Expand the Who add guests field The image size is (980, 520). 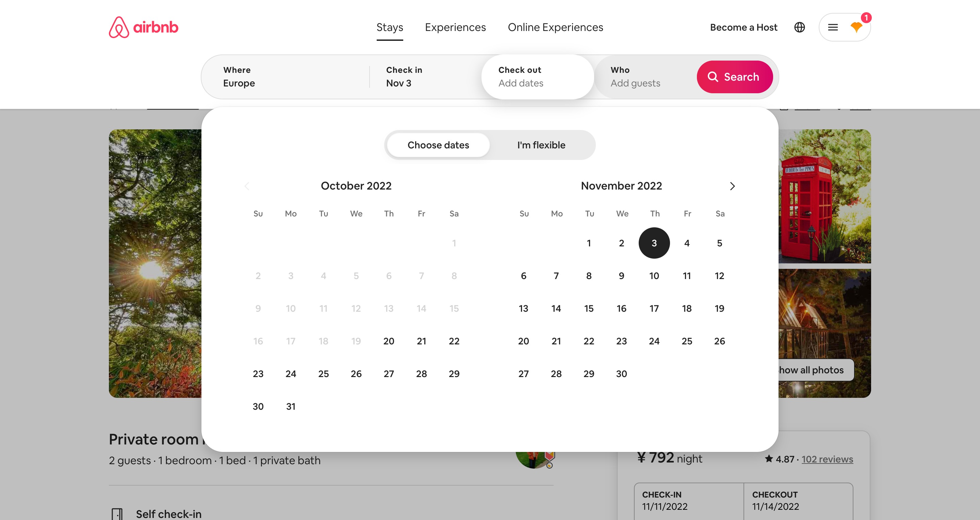647,77
